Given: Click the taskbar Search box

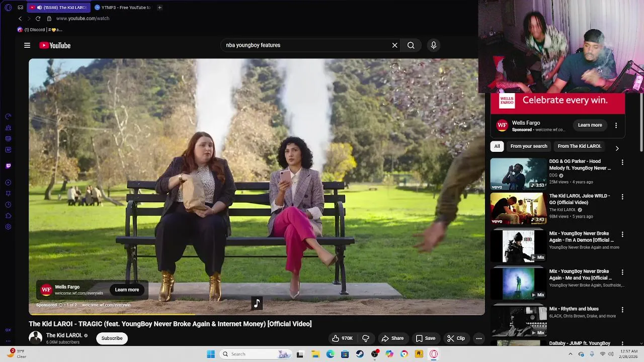Looking at the screenshot, I should (x=257, y=354).
